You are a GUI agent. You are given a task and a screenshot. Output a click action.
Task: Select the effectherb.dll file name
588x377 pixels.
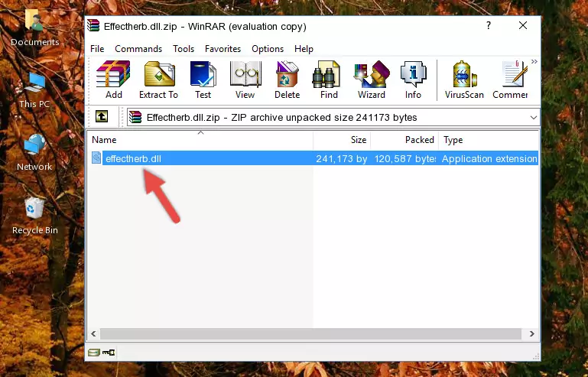[134, 159]
